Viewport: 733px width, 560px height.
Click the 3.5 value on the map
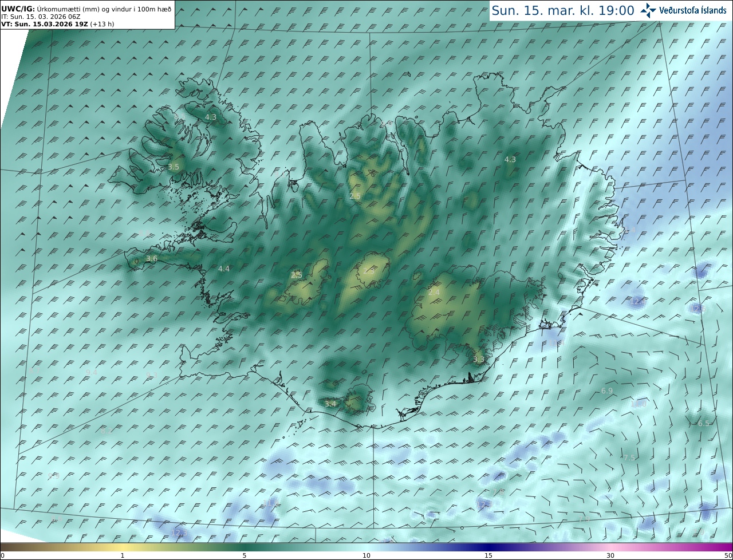(174, 167)
